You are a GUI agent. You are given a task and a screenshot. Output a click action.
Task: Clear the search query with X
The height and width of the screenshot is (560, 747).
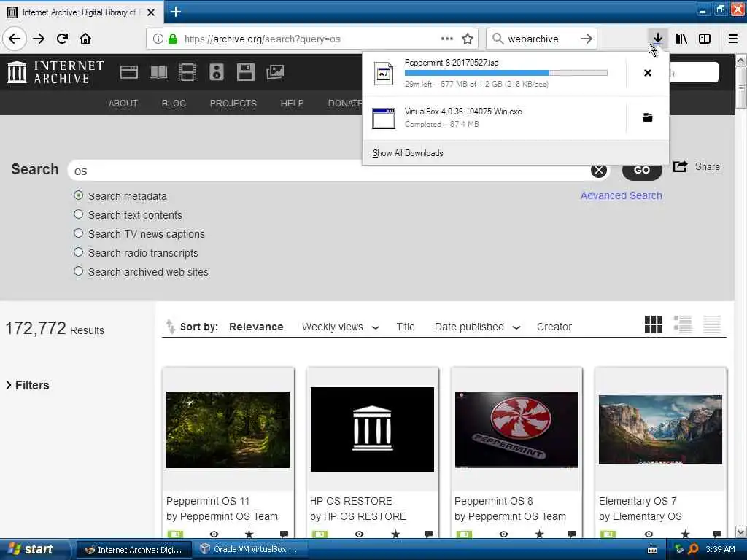[599, 170]
